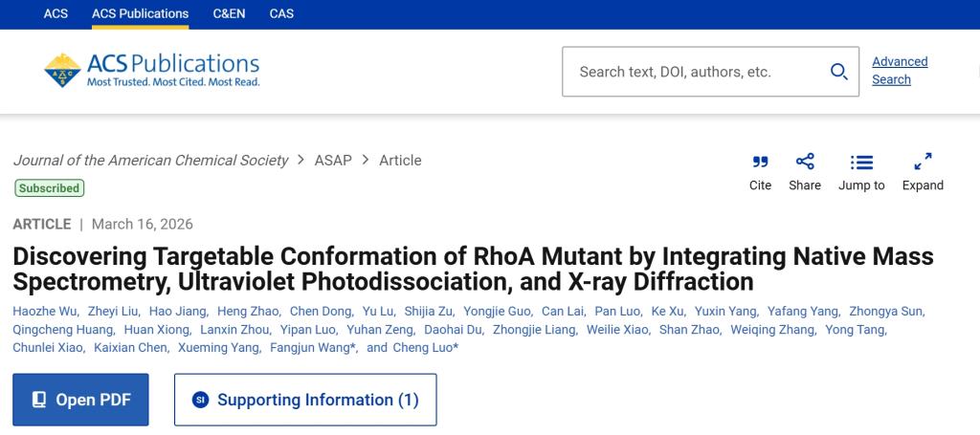Open the Advanced Search link
Screen dimensions: 980x435
[899, 71]
